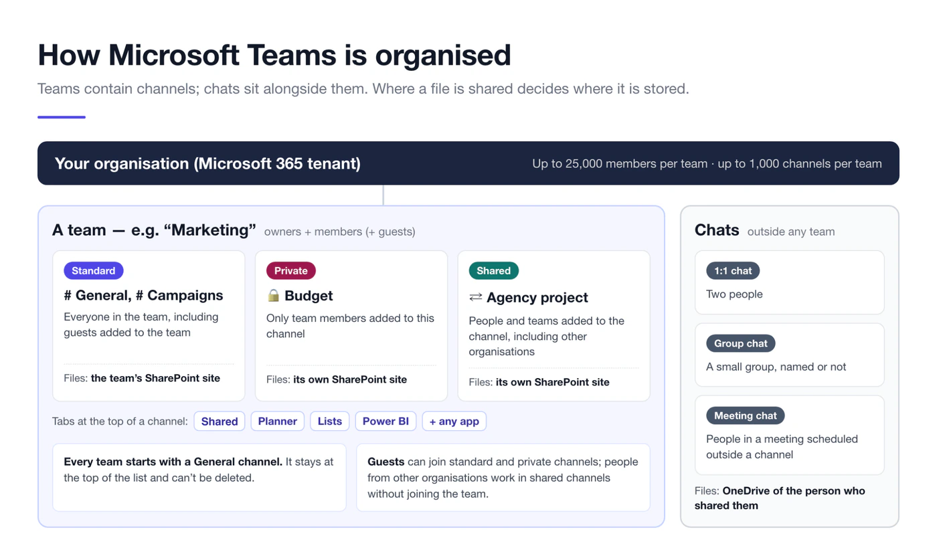Click 'Tabs at the top of a channel:' label

click(x=120, y=421)
